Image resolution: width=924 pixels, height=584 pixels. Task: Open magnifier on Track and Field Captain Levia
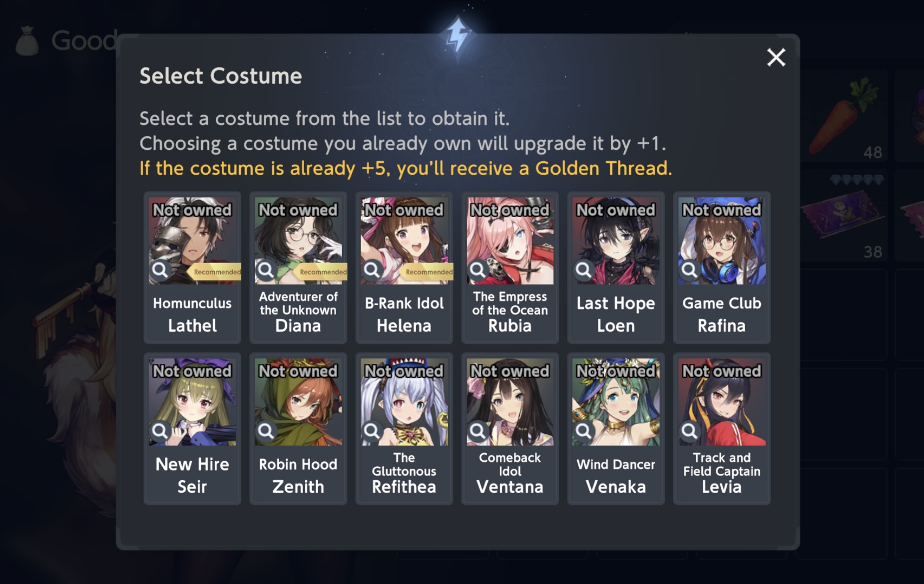pyautogui.click(x=690, y=431)
